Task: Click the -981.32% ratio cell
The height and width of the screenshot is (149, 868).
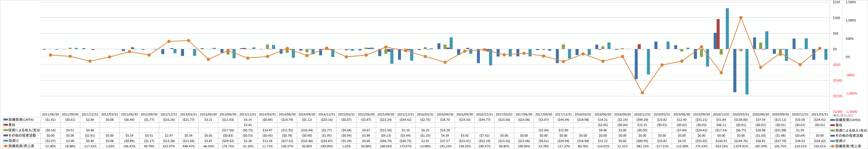Action: [642, 146]
